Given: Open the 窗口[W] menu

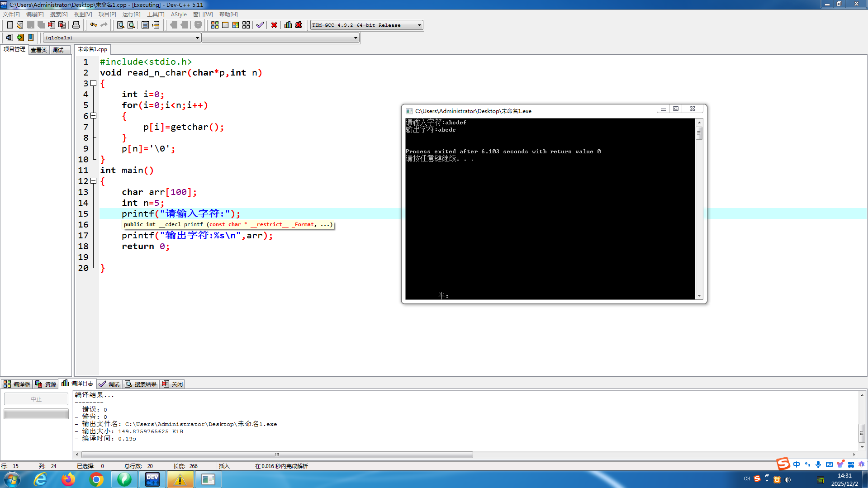Looking at the screenshot, I should point(203,14).
